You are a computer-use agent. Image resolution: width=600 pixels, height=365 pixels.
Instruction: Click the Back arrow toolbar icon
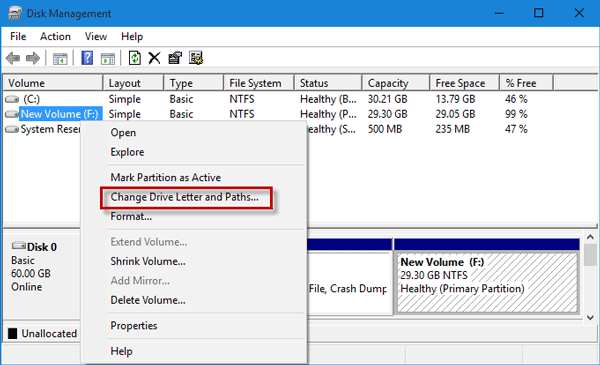[13, 58]
